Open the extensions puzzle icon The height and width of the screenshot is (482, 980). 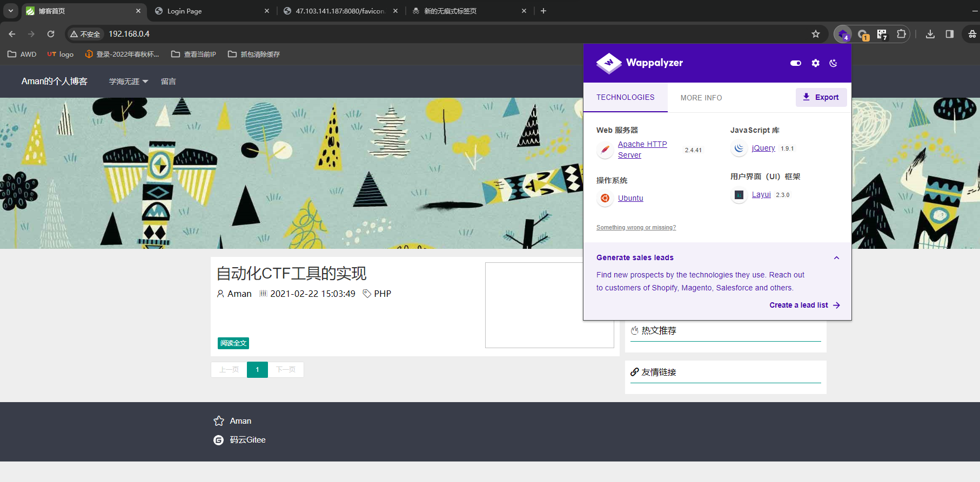point(901,34)
